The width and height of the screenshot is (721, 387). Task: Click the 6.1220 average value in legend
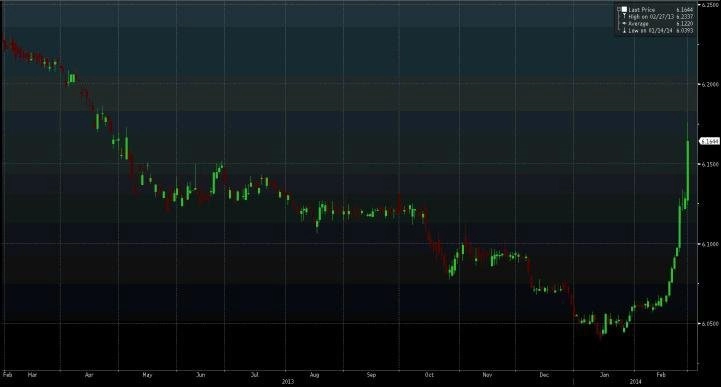[685, 23]
